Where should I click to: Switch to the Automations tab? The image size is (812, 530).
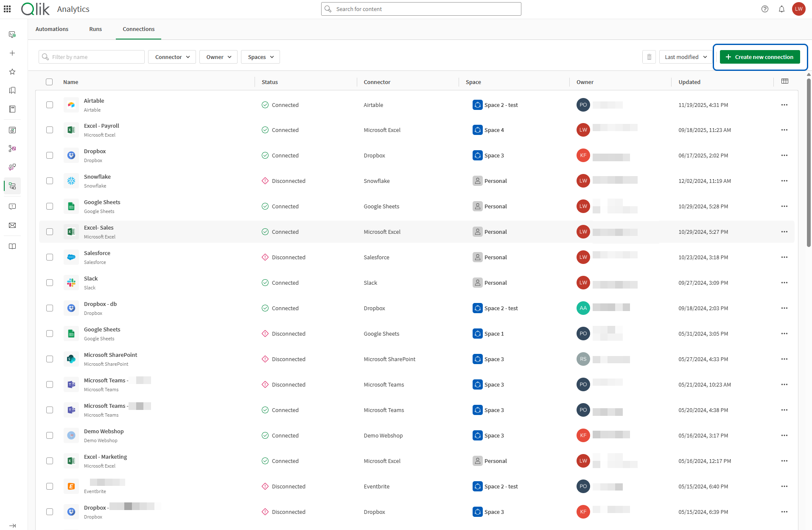[x=52, y=29]
